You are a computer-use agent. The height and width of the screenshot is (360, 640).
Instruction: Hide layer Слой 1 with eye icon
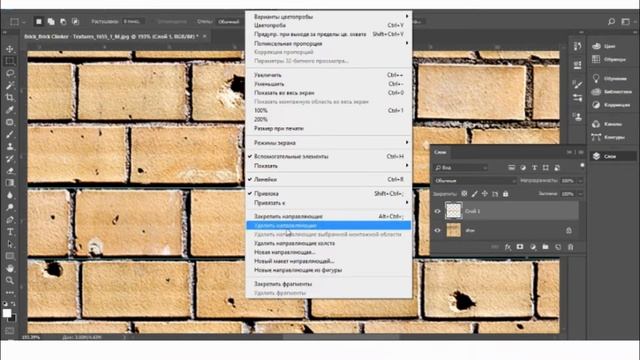(x=437, y=211)
